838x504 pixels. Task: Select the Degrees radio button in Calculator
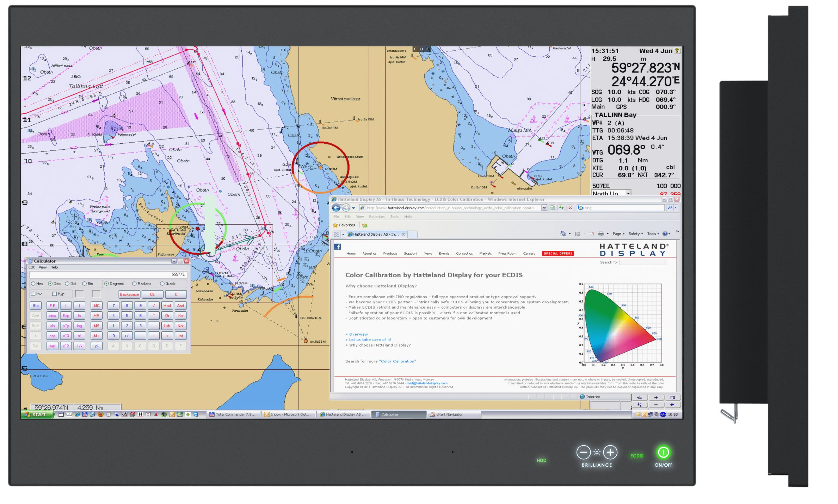[x=106, y=284]
